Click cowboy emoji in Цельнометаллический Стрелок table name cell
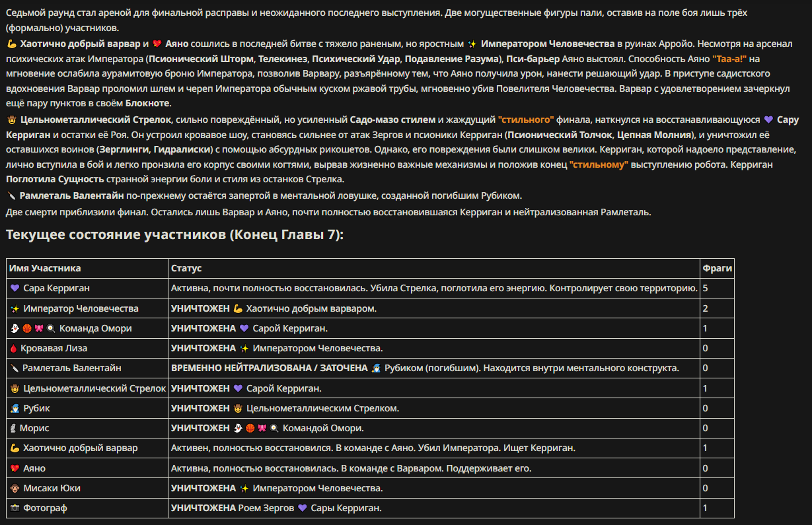812x525 pixels. (15, 388)
